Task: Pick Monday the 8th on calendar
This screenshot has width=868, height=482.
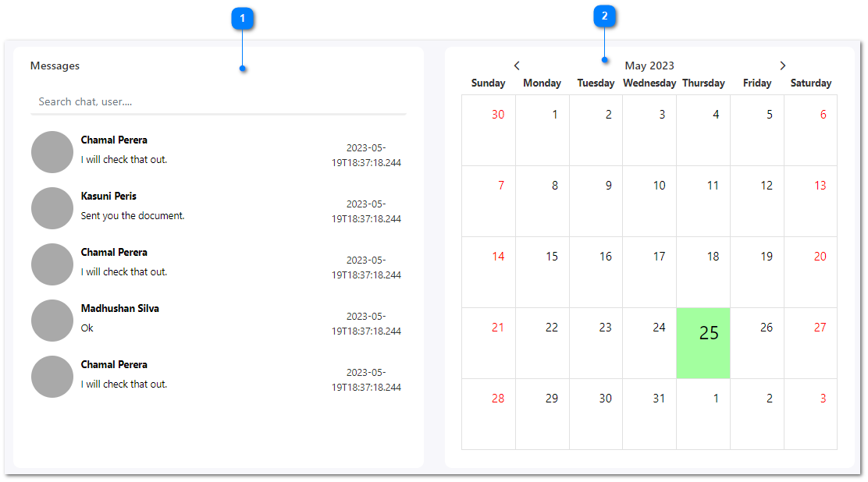Action: pos(542,200)
